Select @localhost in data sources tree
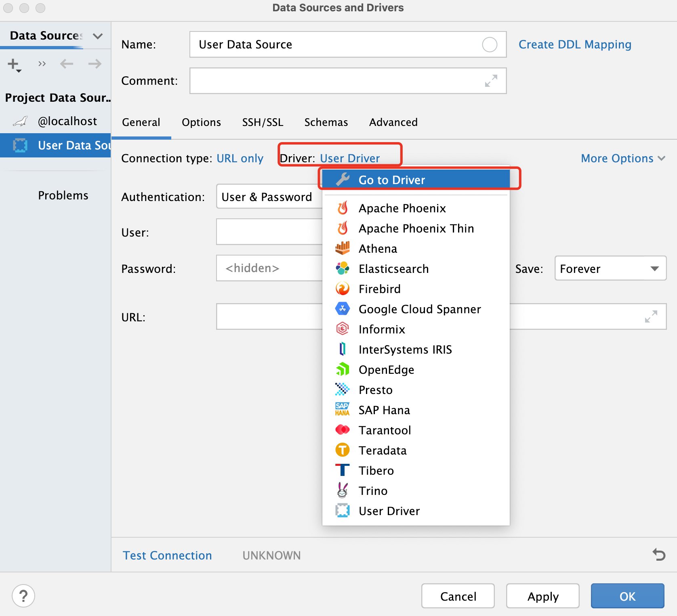Screen dimensions: 677x616 [x=55, y=121]
